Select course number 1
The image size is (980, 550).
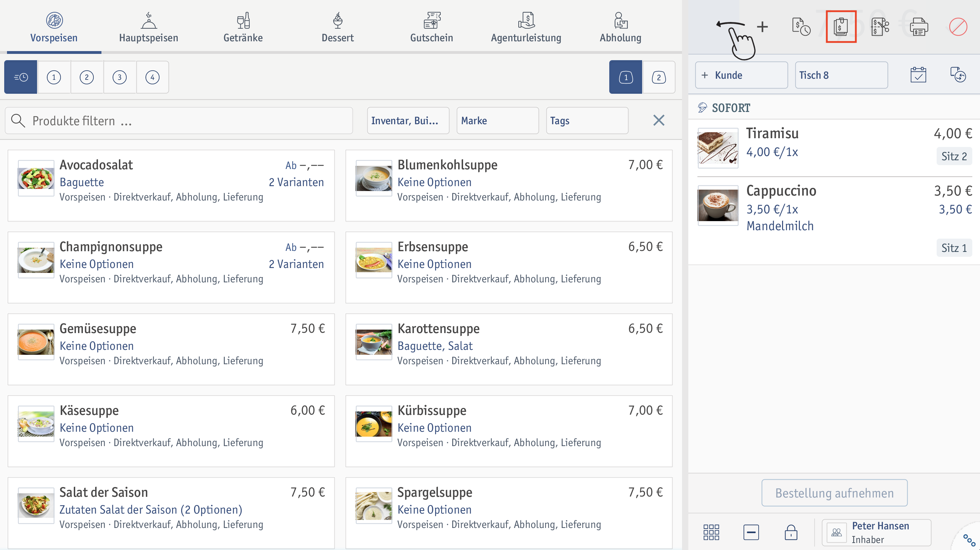(x=54, y=77)
